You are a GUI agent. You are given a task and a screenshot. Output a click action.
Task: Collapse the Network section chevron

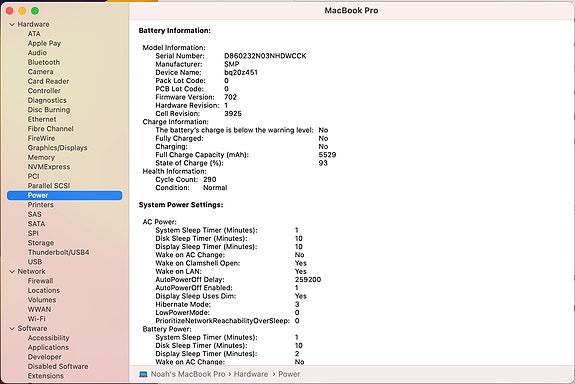click(x=12, y=271)
